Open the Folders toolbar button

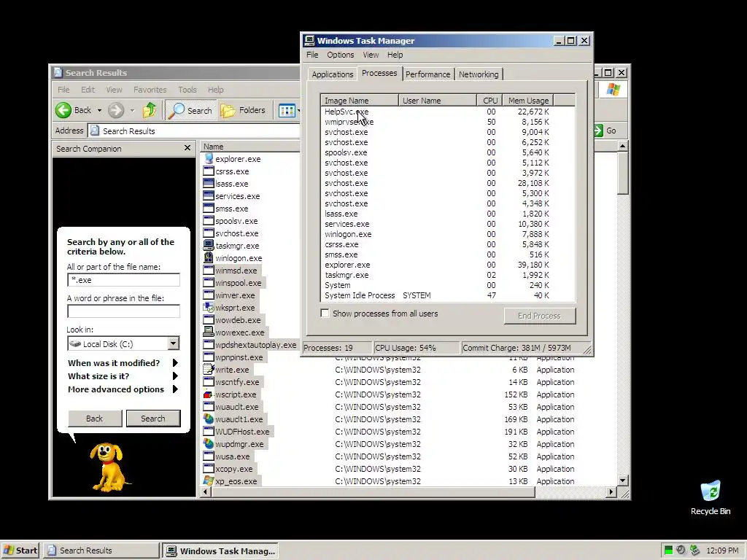click(243, 111)
